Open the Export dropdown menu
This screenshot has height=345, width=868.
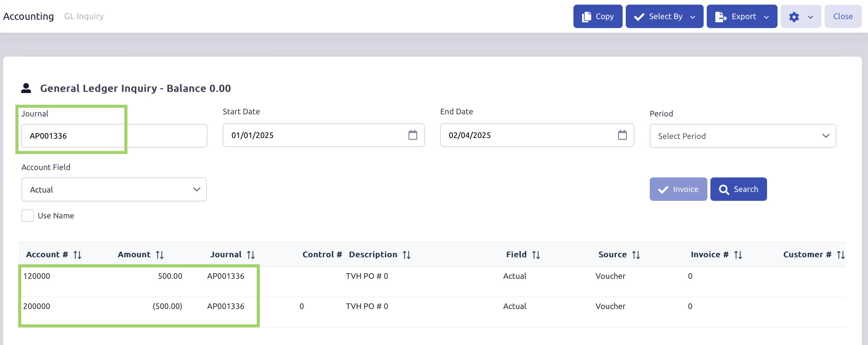tap(741, 17)
